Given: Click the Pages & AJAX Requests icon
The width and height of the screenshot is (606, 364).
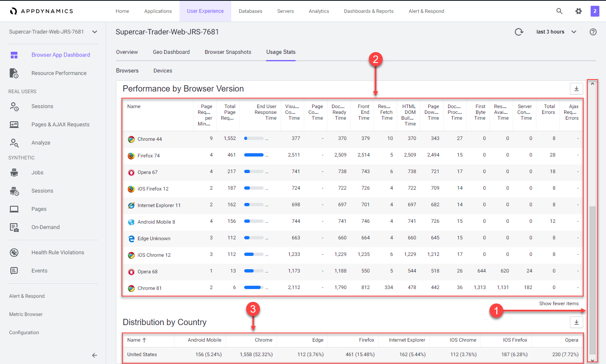Looking at the screenshot, I should click(14, 125).
